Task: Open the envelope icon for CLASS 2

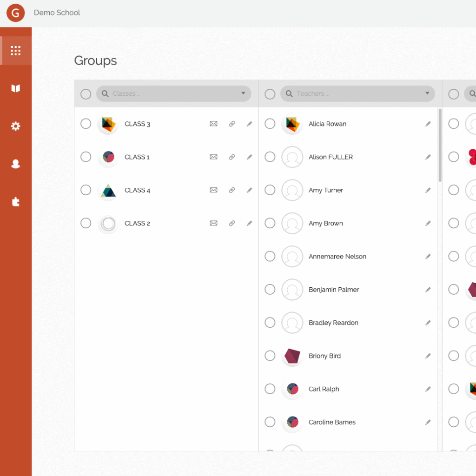Action: click(213, 223)
